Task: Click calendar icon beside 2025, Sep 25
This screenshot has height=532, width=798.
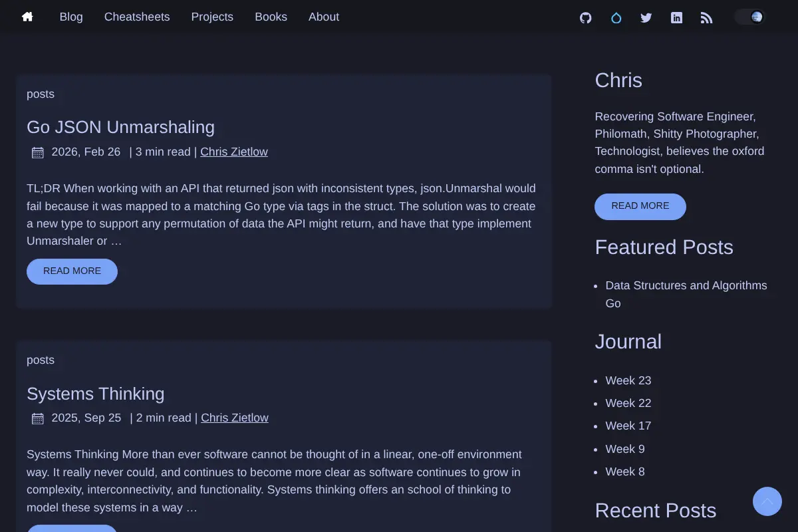Action: (x=38, y=418)
